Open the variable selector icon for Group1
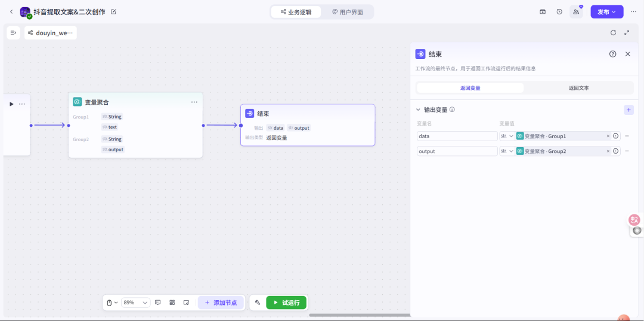This screenshot has width=644, height=321. tap(615, 136)
